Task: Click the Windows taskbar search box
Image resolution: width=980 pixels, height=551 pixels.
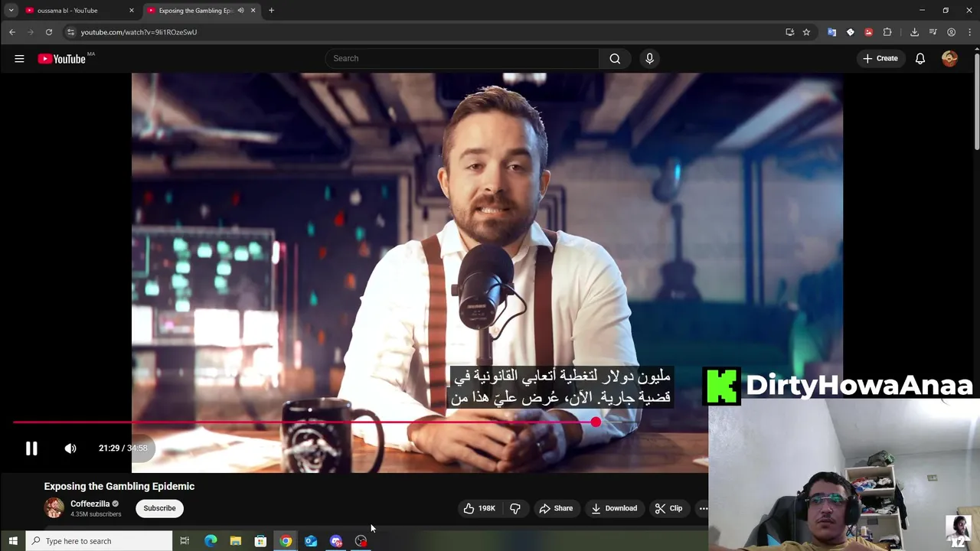Action: [100, 541]
